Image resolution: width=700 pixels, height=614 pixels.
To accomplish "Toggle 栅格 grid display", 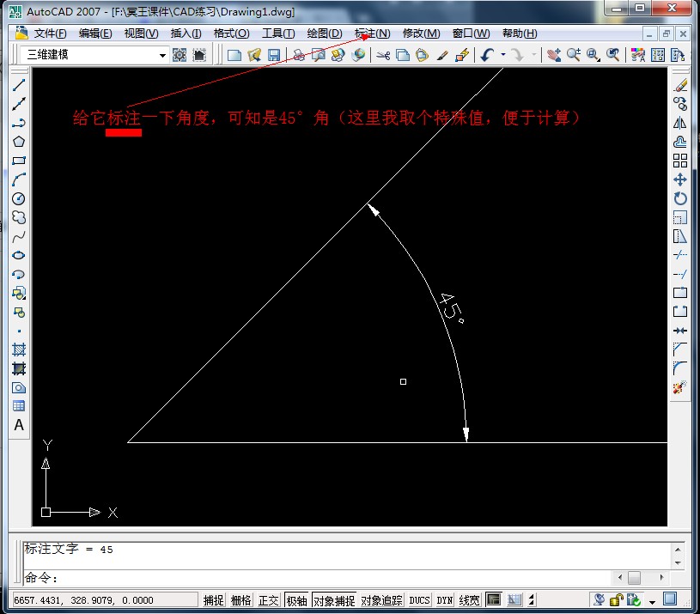I will (241, 600).
